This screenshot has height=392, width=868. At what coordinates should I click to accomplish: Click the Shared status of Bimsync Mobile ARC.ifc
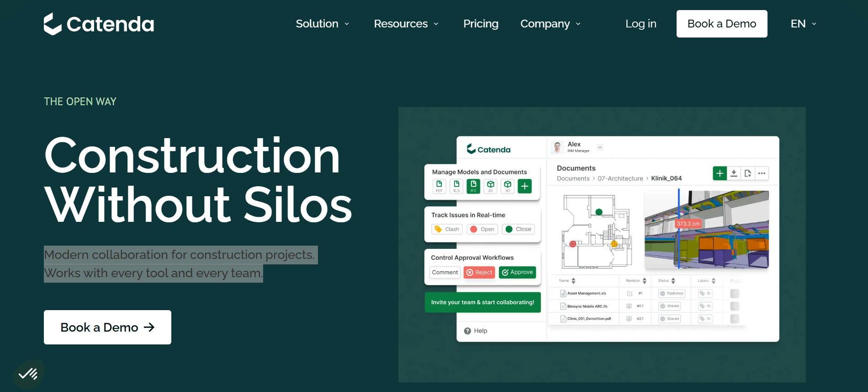pyautogui.click(x=669, y=306)
